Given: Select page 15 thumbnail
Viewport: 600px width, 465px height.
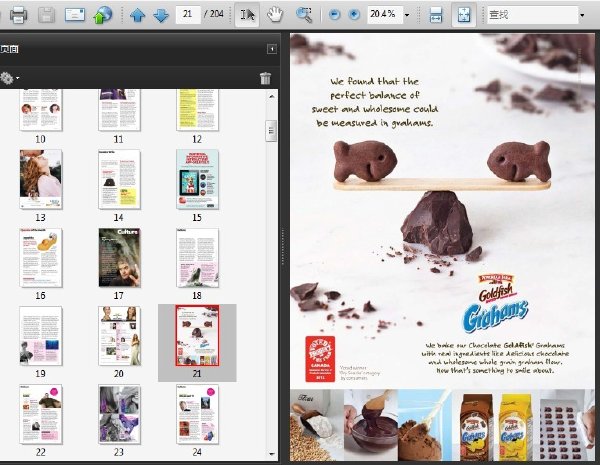Looking at the screenshot, I should coord(197,179).
